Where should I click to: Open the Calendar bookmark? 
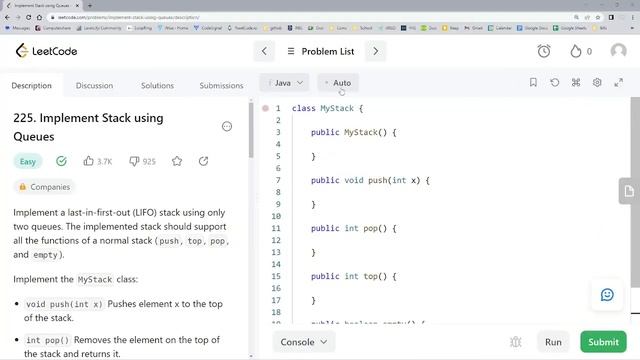tap(500, 28)
